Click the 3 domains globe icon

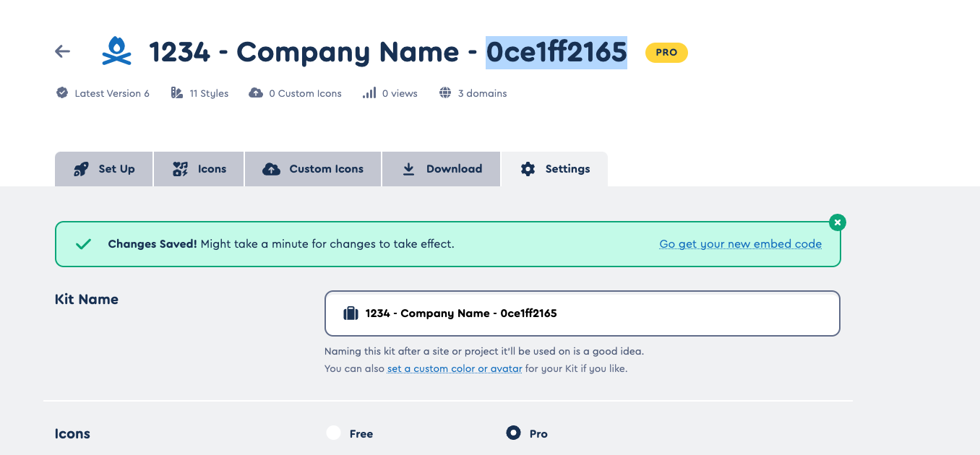(445, 93)
